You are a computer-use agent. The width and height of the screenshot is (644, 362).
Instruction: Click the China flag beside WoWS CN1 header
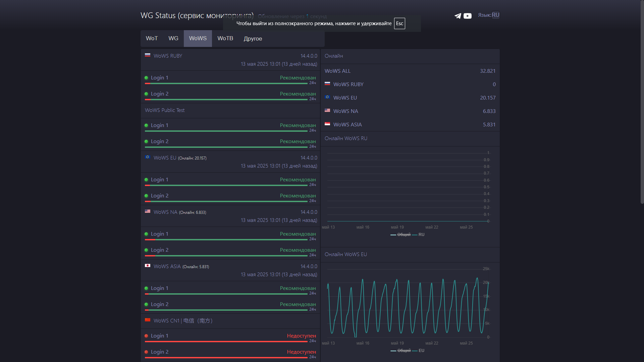(x=148, y=320)
